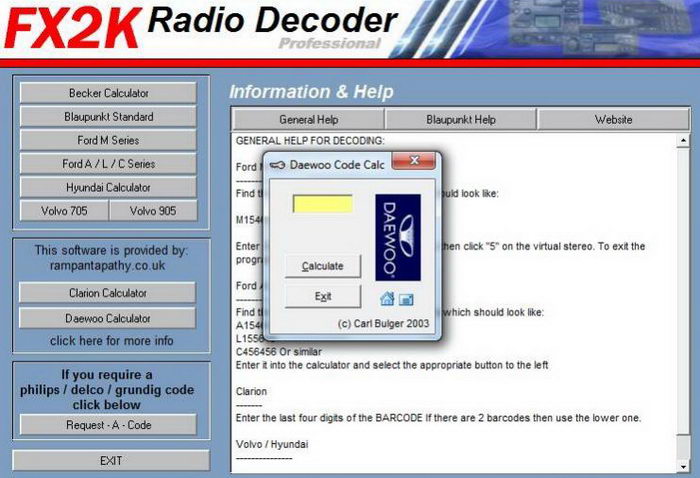Open the Becker Calculator
The image size is (700, 478).
point(108,93)
